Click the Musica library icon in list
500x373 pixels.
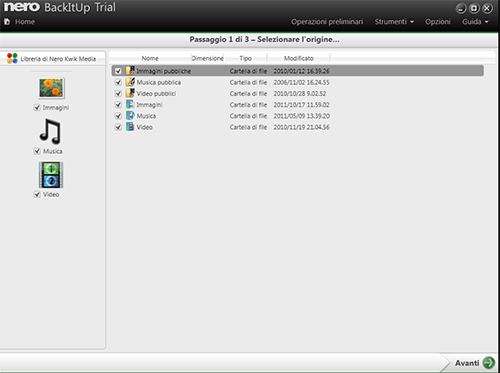(x=130, y=116)
